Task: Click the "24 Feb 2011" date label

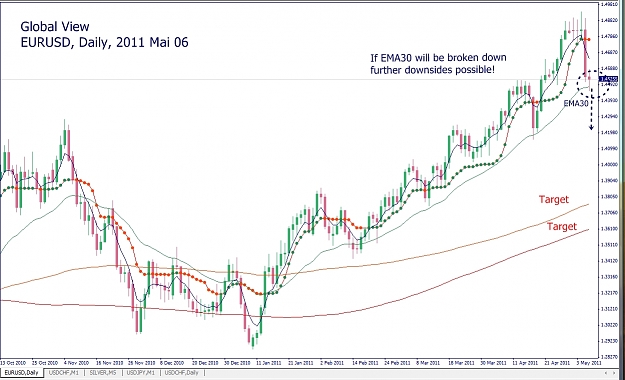Action: point(397,363)
